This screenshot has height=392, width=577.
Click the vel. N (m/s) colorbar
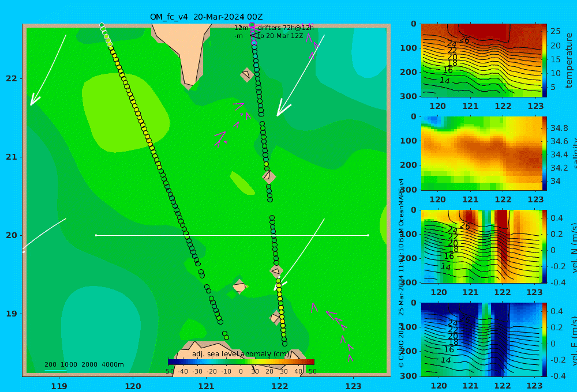point(544,246)
